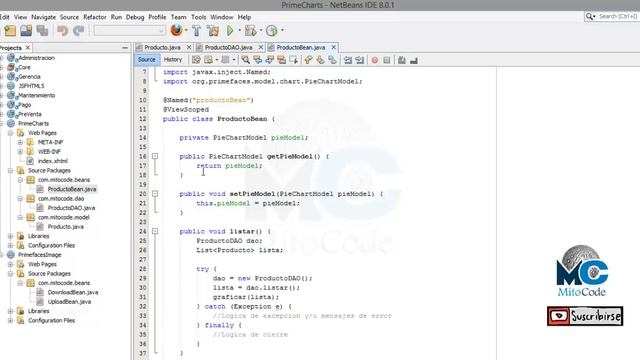Click the Source view button
The width and height of the screenshot is (640, 360).
(147, 60)
